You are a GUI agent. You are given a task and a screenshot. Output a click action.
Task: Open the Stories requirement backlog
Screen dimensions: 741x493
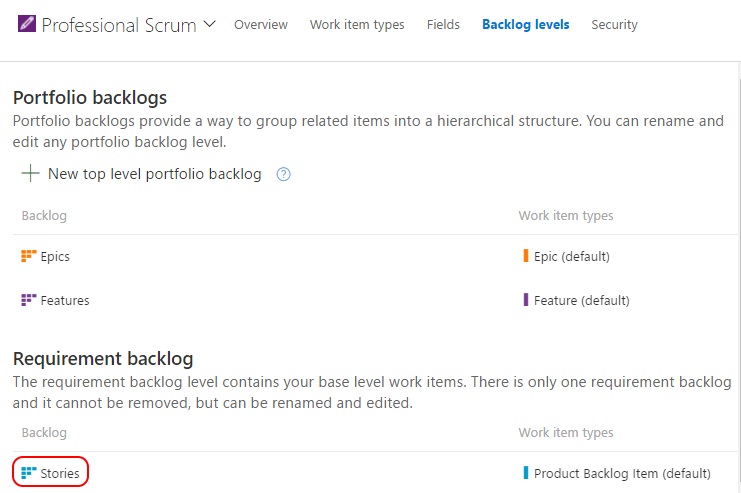60,473
